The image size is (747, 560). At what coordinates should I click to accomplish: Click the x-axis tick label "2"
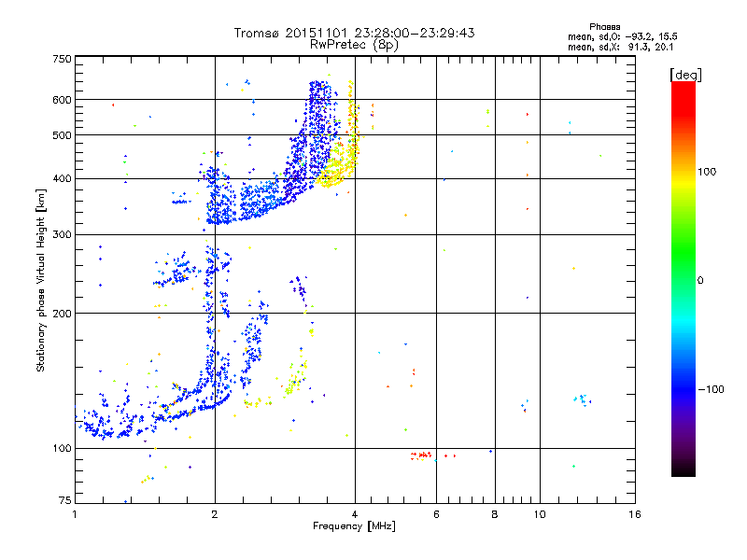215,514
